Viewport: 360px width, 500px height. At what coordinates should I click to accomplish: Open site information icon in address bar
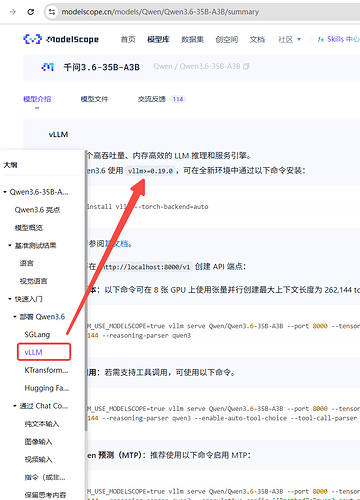click(x=52, y=12)
